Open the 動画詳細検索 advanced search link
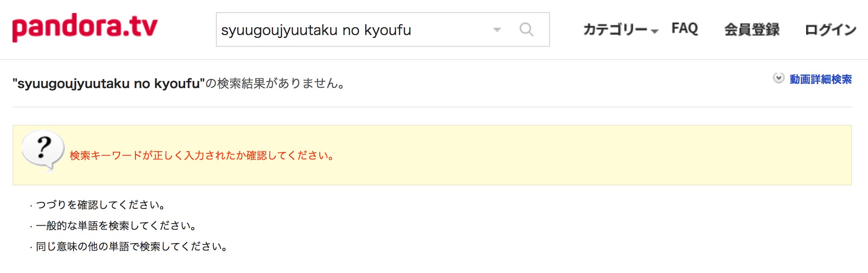The height and width of the screenshot is (273, 868). (820, 79)
